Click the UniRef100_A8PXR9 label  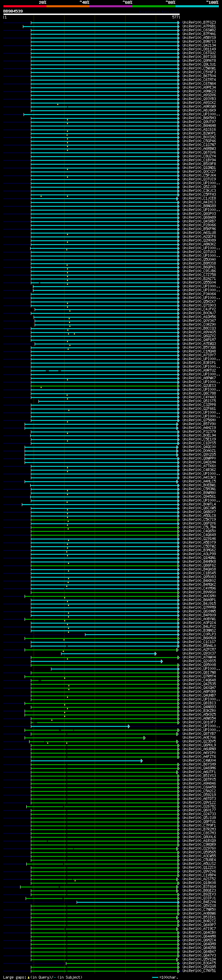(x=199, y=691)
